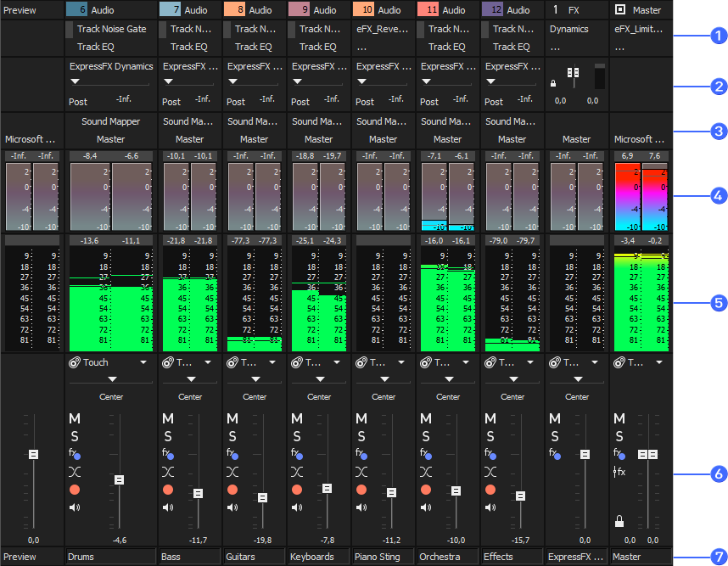Expand the automation mode dropdown on Bass
The image size is (728, 566).
pos(208,362)
